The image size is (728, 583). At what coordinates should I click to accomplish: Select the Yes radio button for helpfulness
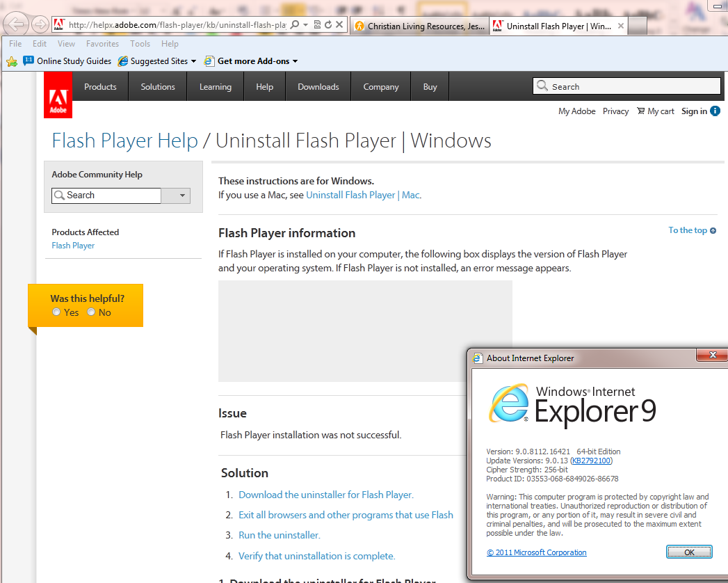point(56,312)
